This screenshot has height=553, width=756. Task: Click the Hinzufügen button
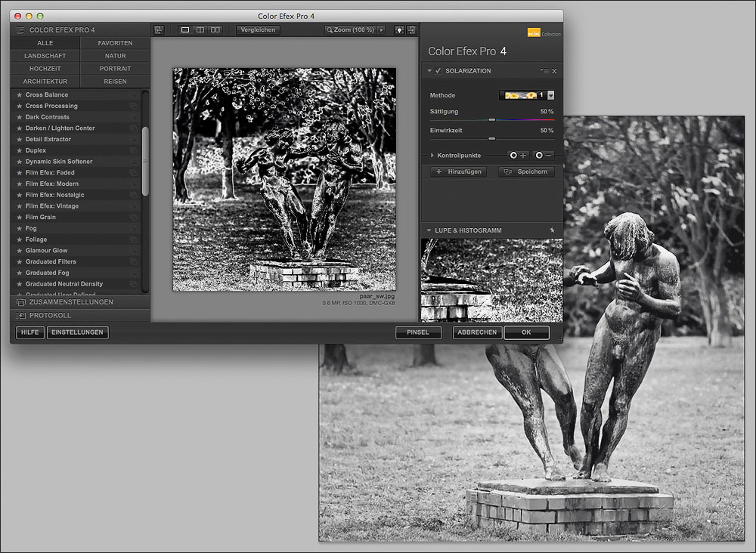tap(459, 171)
